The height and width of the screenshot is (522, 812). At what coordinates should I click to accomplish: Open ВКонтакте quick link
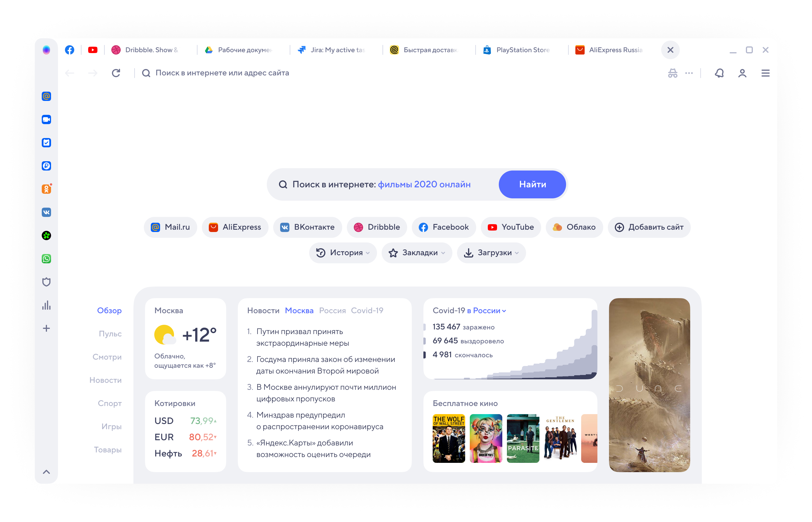(307, 227)
